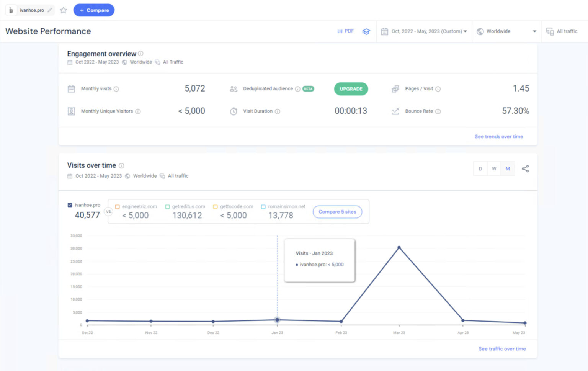The image size is (588, 371).
Task: Switch to Weekly view with the W tab
Action: coord(494,168)
